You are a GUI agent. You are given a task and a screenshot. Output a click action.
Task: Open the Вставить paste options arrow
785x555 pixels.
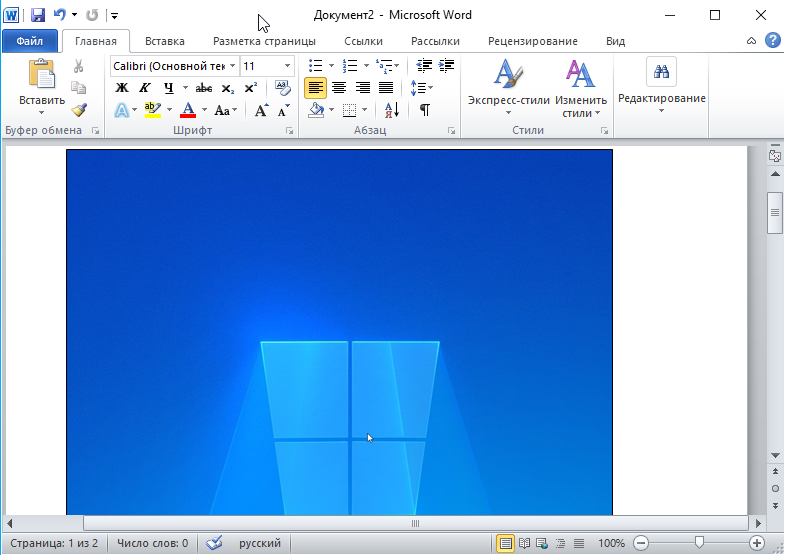tap(42, 113)
